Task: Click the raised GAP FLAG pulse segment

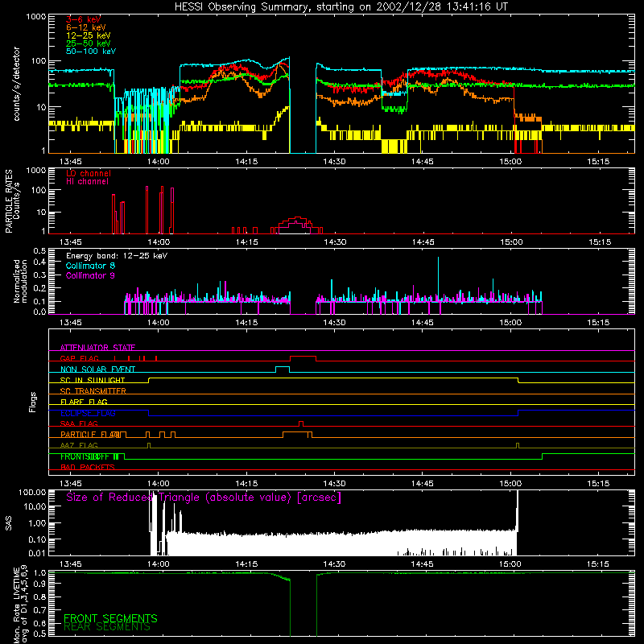Action: 303,357
